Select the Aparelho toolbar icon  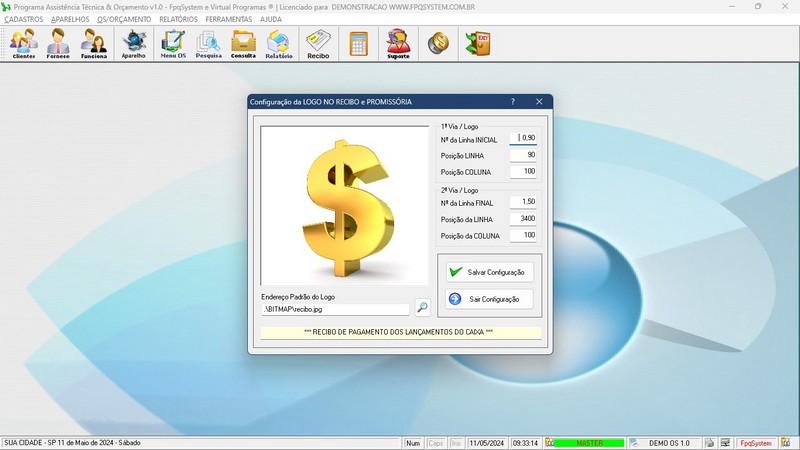134,44
